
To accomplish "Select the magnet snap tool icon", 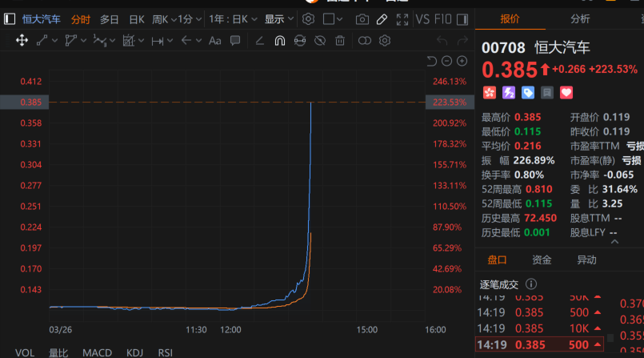I will 280,41.
